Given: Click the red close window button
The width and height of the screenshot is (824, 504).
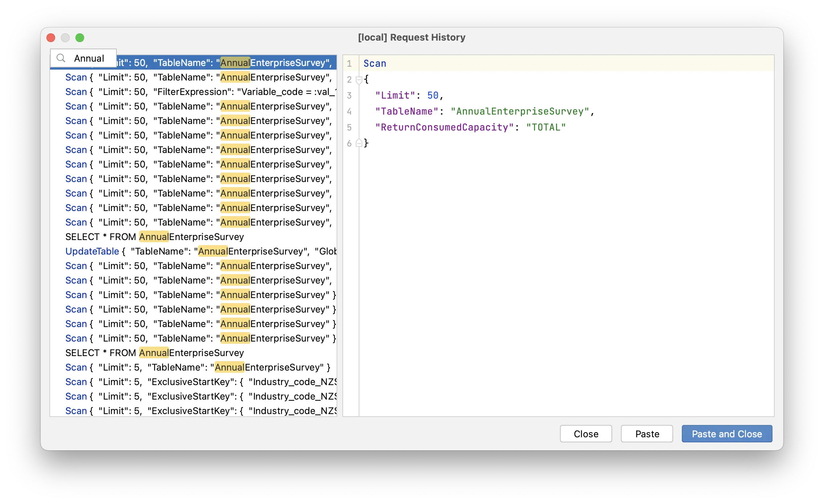Looking at the screenshot, I should point(51,38).
